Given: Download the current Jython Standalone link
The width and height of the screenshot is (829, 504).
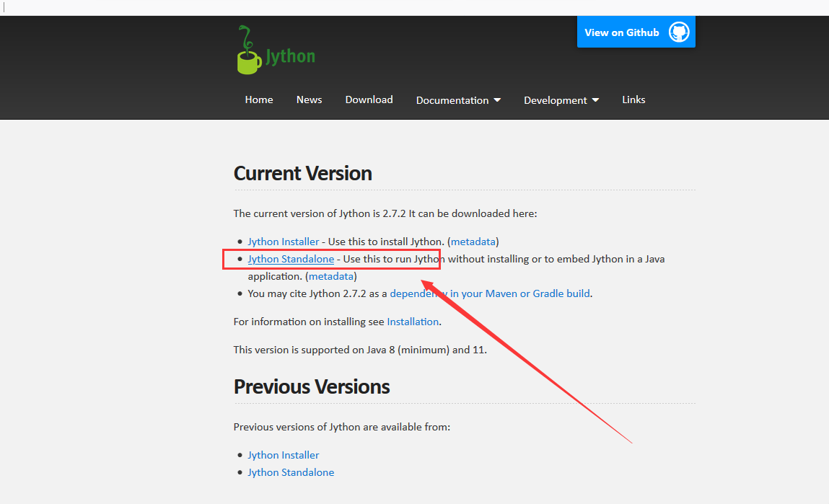Looking at the screenshot, I should pyautogui.click(x=291, y=259).
